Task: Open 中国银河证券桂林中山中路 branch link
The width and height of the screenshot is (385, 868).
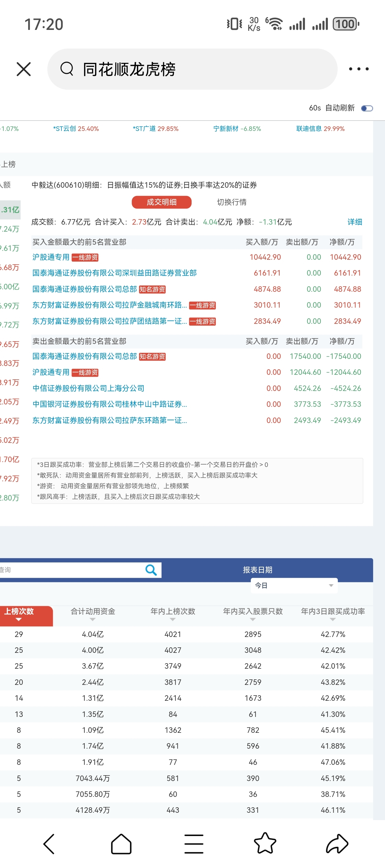Action: tap(110, 404)
